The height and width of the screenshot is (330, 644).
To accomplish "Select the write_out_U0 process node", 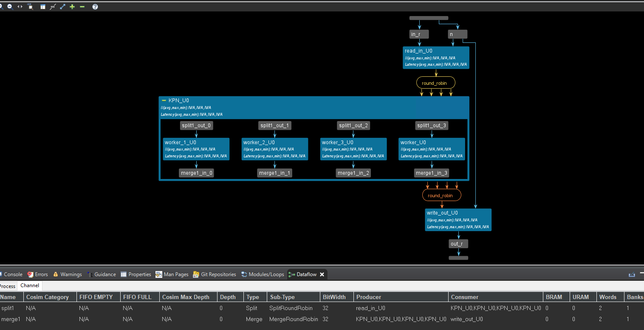I will pos(458,220).
